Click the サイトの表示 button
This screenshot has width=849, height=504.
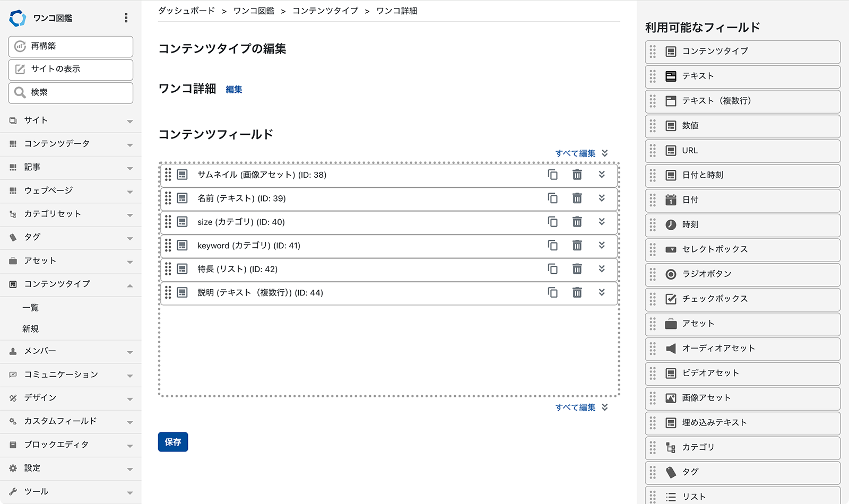[x=71, y=69]
